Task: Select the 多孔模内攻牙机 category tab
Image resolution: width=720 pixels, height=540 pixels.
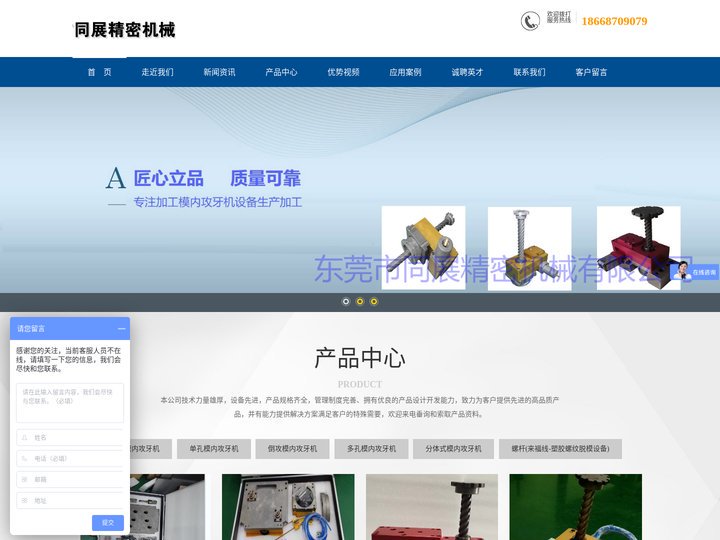Action: point(371,449)
